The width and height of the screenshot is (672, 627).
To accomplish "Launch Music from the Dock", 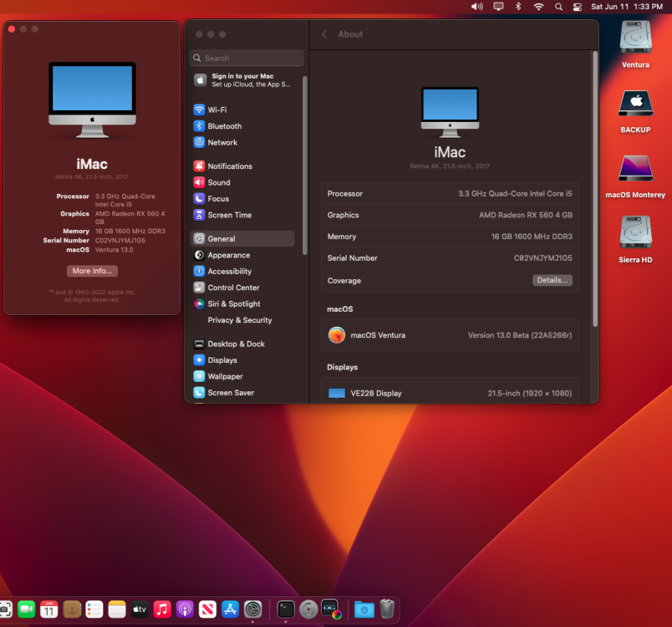I will pos(162,609).
